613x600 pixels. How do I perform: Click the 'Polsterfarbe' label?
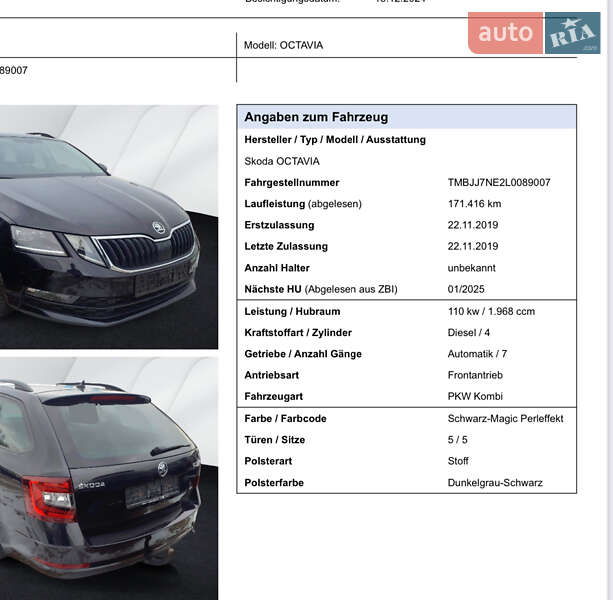[x=274, y=483]
